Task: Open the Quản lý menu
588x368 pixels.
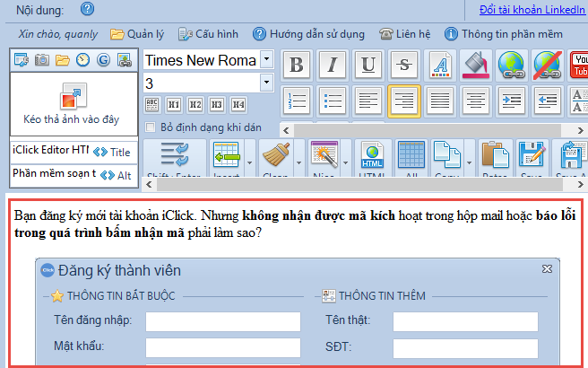Action: [x=137, y=34]
